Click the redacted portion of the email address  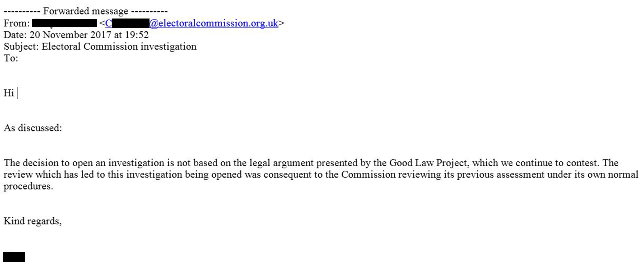point(131,23)
